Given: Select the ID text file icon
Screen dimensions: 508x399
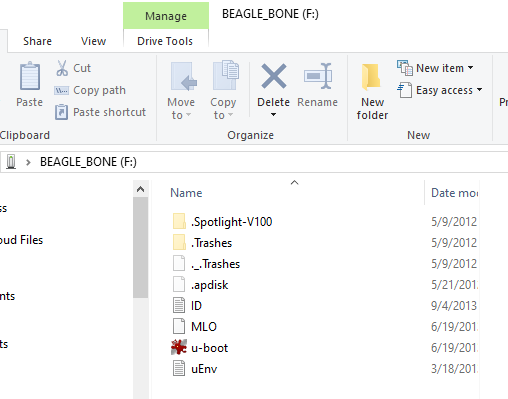Looking at the screenshot, I should pos(179,305).
